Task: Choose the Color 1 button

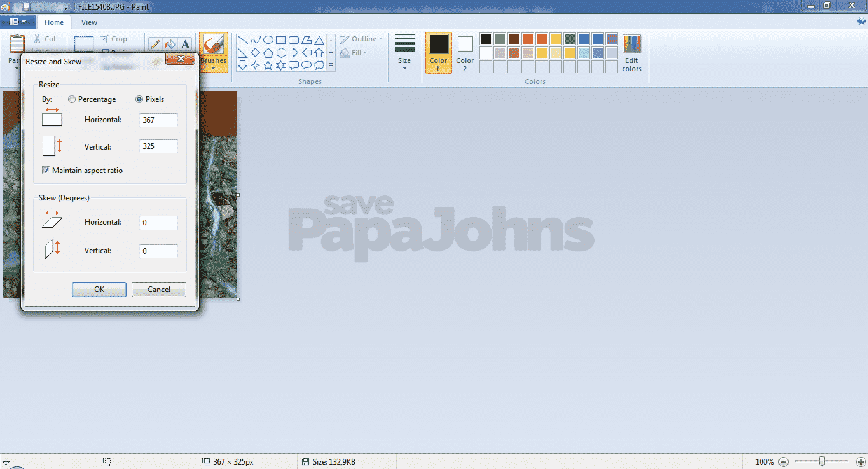Action: [438, 53]
